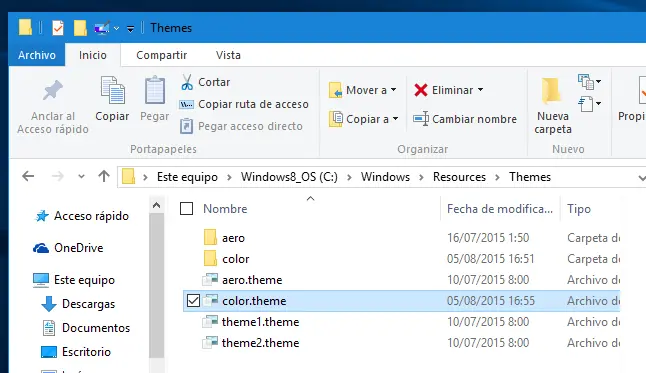Pin with Anclar al Acceso rápido
This screenshot has height=373, width=646.
[53, 107]
